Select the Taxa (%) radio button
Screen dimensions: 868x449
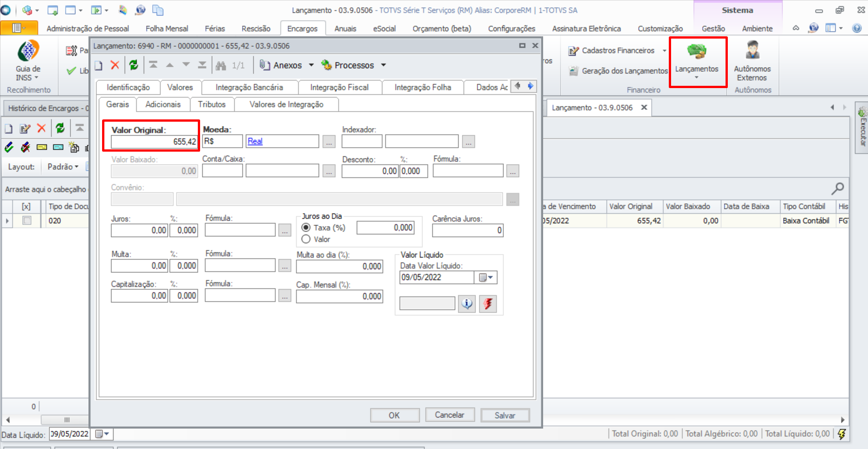[306, 227]
